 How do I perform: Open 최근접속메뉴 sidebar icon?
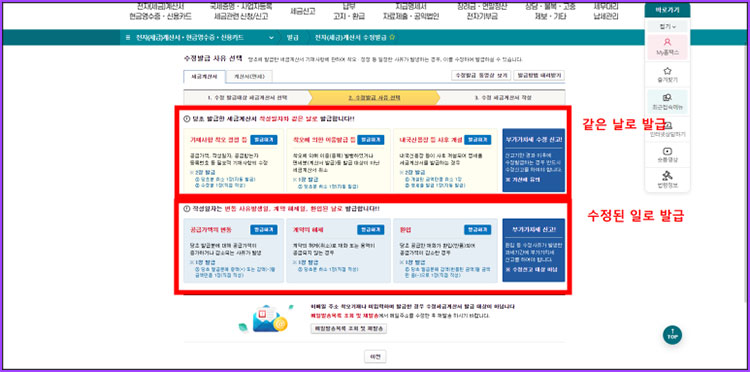(x=667, y=102)
